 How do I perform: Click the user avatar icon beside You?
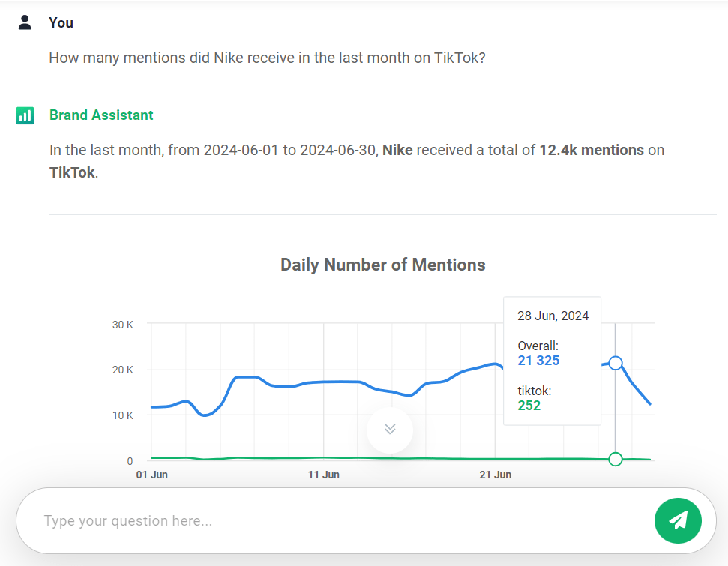click(25, 22)
